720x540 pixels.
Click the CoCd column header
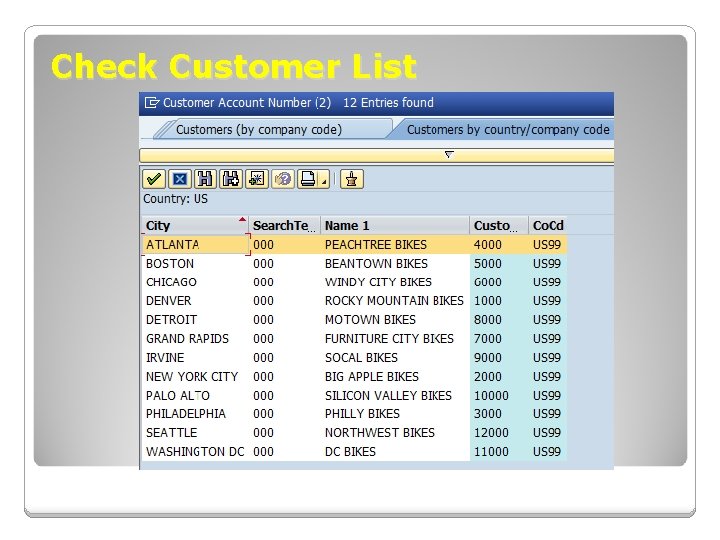tap(548, 225)
